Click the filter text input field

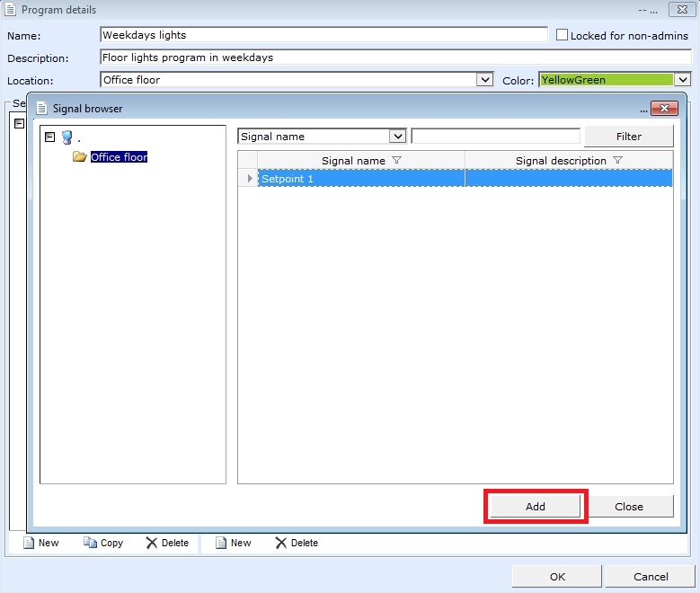495,137
